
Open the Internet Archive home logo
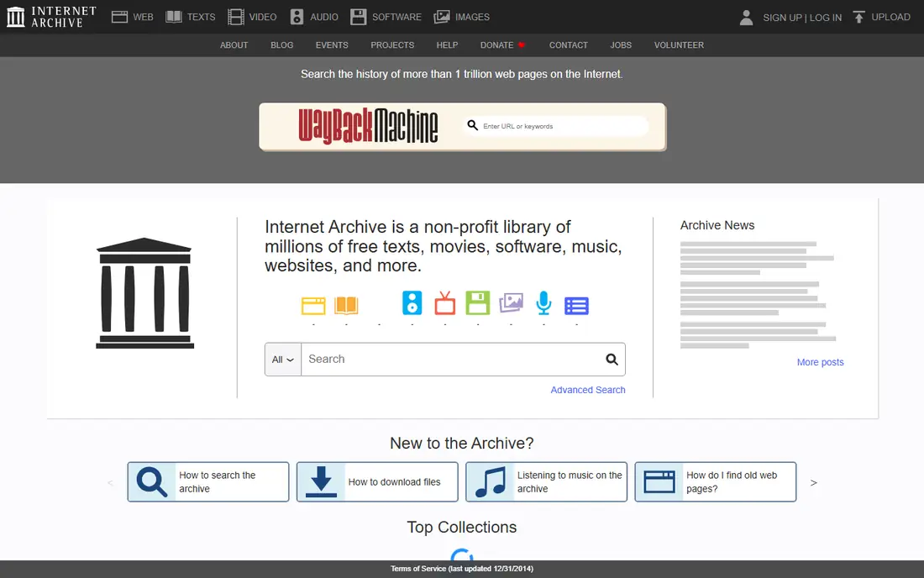(51, 17)
